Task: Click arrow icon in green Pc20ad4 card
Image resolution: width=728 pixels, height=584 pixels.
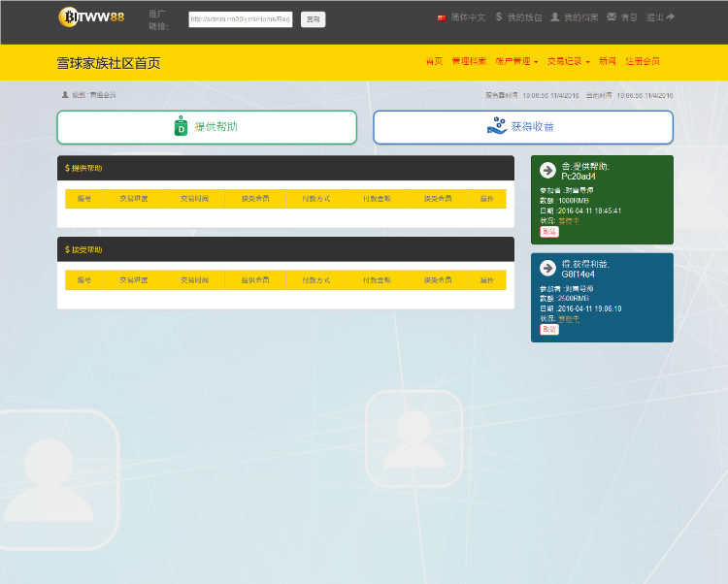Action: [x=547, y=170]
